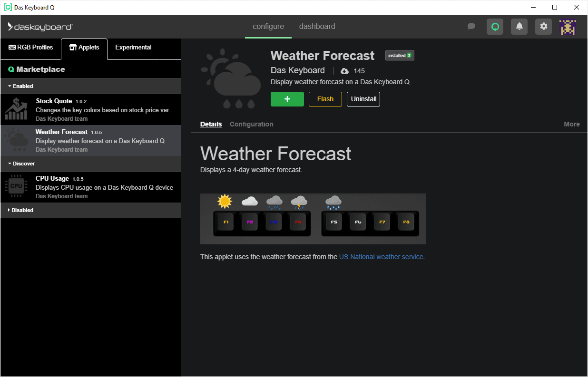Open the notifications bell

click(519, 27)
